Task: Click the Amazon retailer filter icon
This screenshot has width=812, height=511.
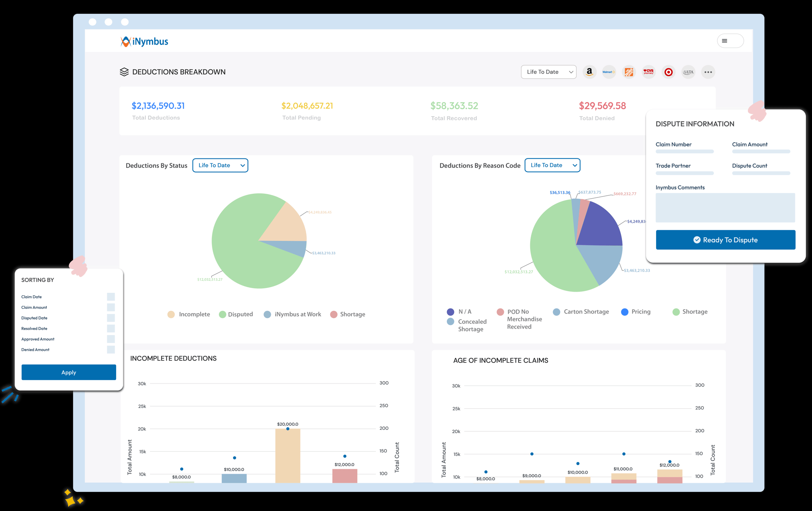Action: coord(589,72)
